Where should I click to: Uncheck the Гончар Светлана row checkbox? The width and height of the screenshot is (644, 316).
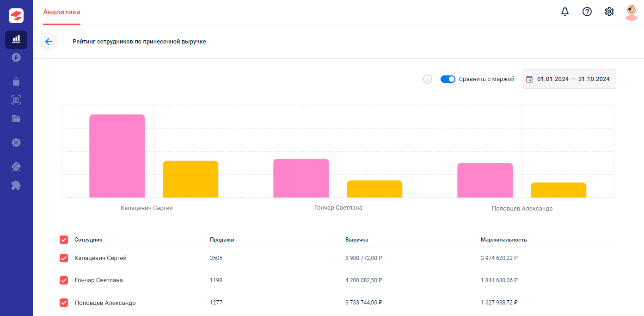(64, 280)
